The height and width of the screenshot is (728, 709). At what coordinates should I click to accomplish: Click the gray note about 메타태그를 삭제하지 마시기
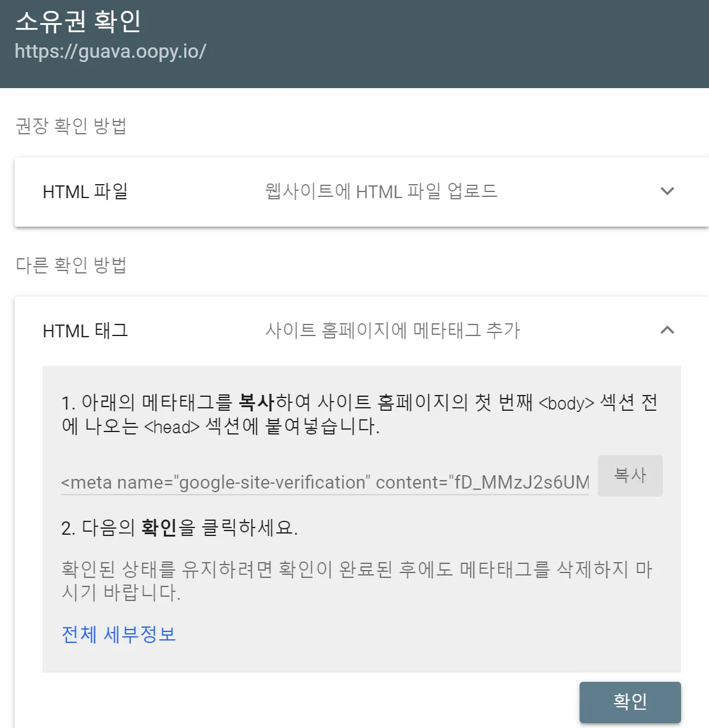357,580
